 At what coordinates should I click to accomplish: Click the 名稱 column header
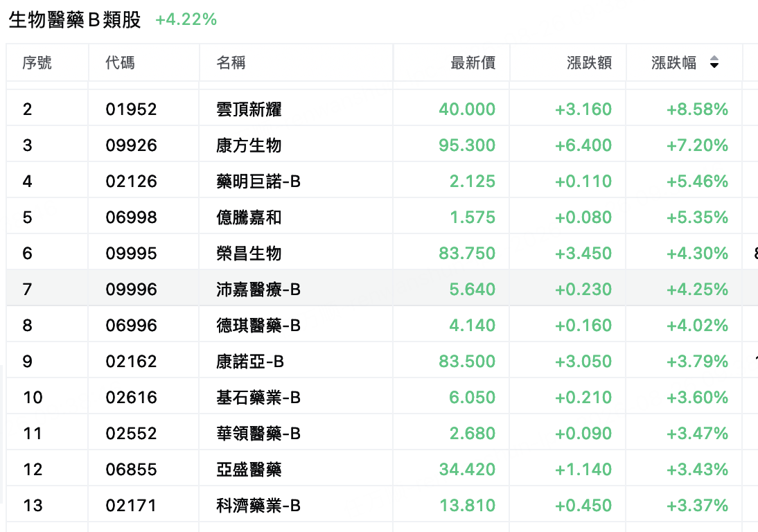[231, 63]
